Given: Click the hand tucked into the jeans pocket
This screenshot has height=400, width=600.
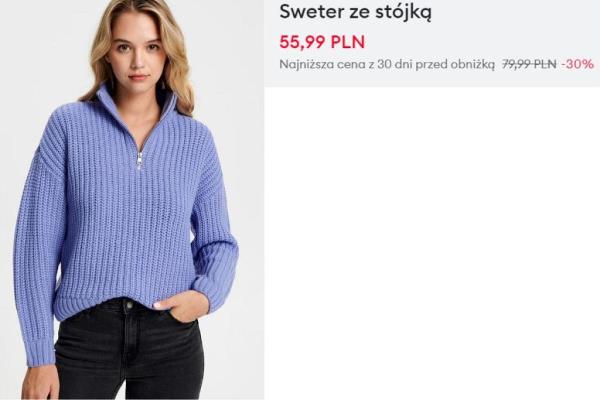Looking at the screenshot, I should [178, 304].
